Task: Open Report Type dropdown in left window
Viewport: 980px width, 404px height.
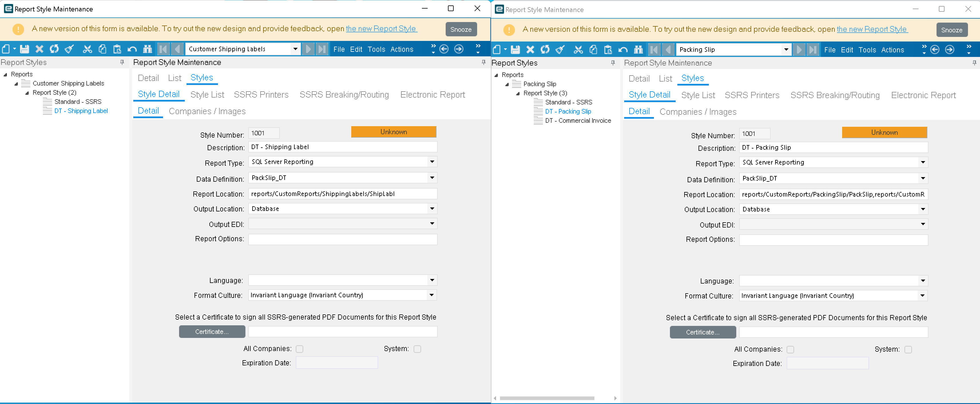Action: click(x=432, y=162)
